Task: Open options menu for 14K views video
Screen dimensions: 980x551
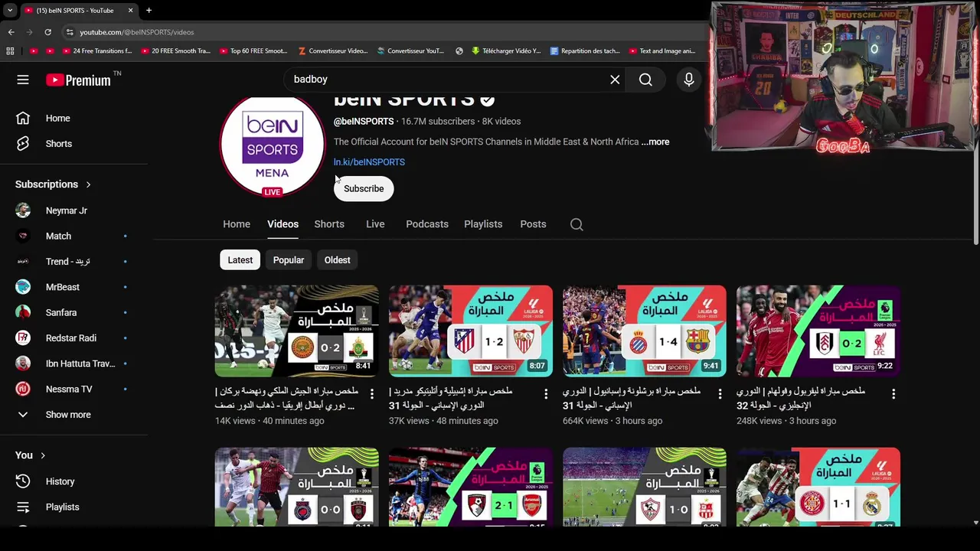Action: click(x=372, y=393)
